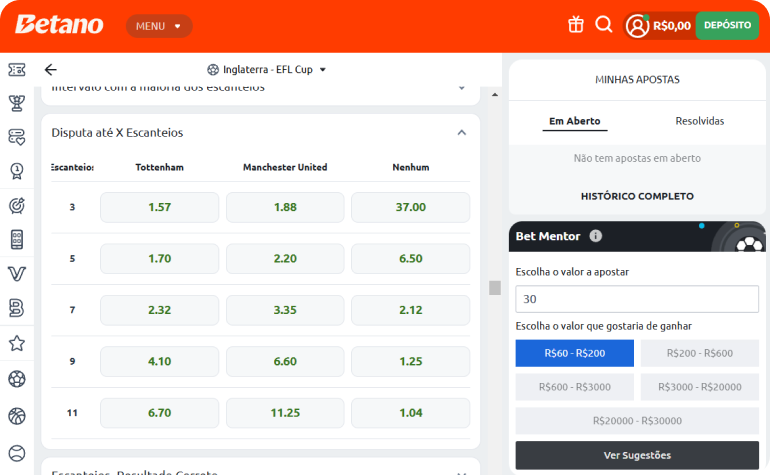Expand the intervalo escanteios market chevron
Image resolution: width=770 pixels, height=475 pixels.
(x=462, y=88)
